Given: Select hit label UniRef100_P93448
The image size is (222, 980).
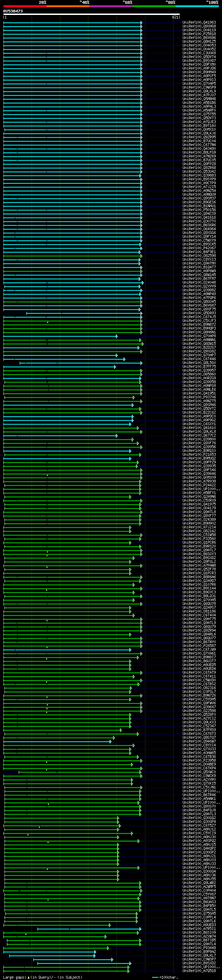Looking at the screenshot, I should 199,948.
